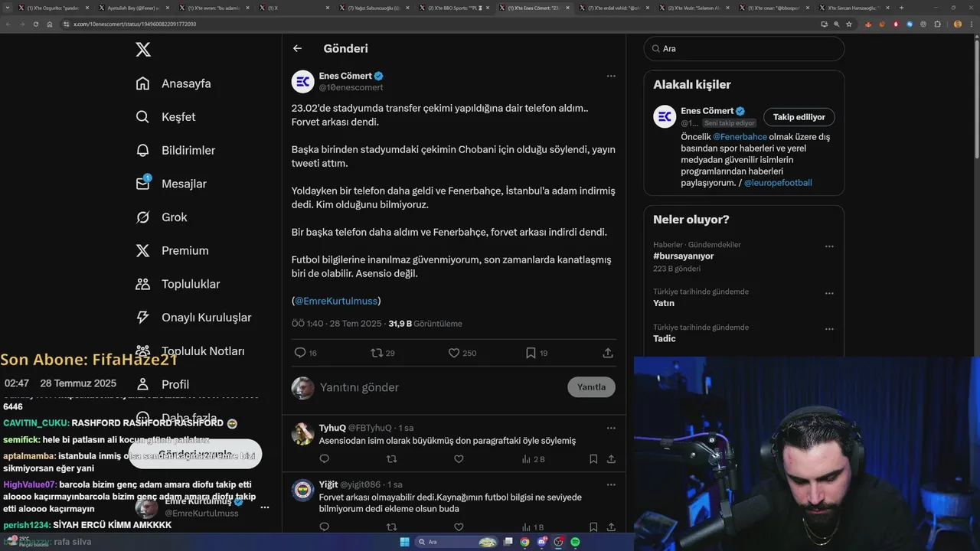
Task: Switch to the BBO Sports browser tab
Action: point(456,8)
